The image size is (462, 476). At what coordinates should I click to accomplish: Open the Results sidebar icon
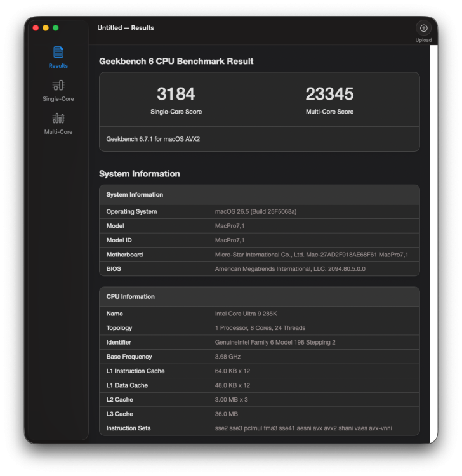coord(58,52)
